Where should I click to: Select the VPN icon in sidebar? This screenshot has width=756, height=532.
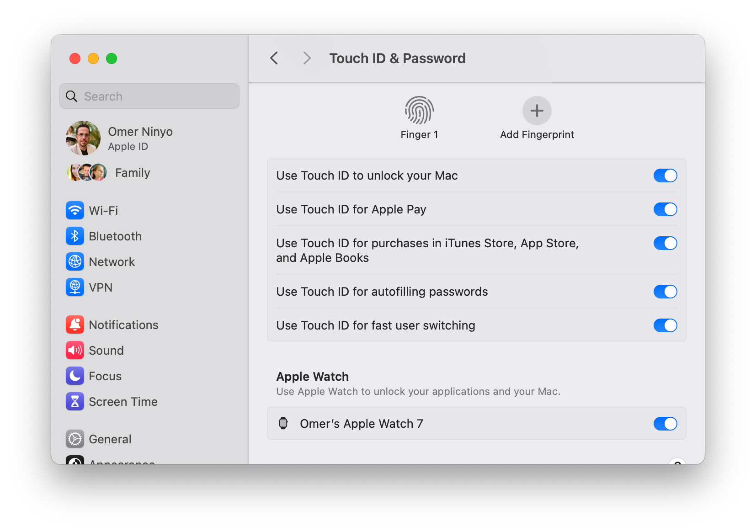(75, 287)
